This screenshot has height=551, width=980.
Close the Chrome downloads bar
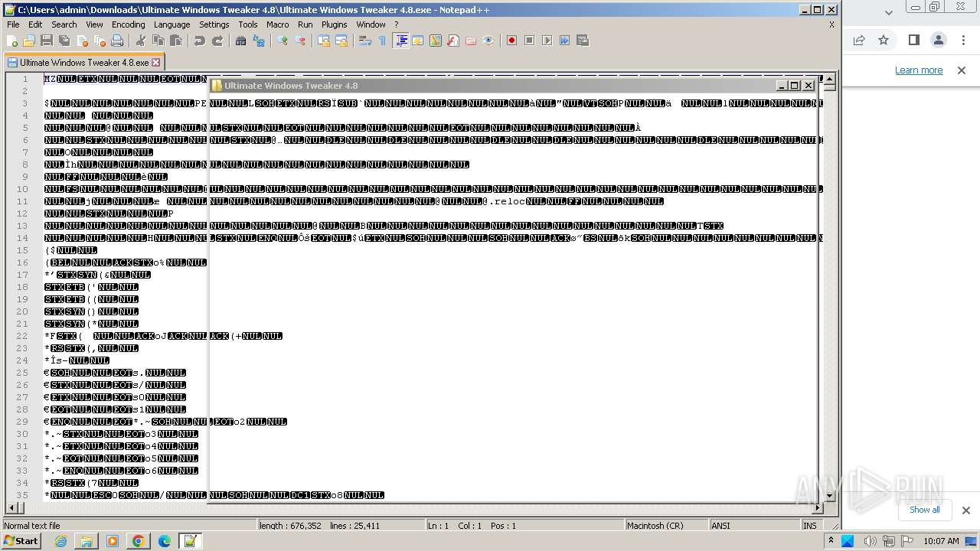(965, 510)
